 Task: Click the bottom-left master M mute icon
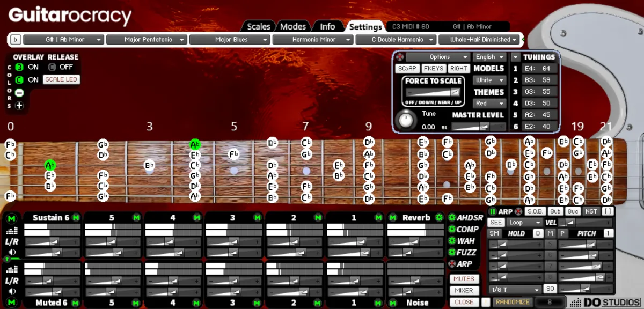[11, 303]
